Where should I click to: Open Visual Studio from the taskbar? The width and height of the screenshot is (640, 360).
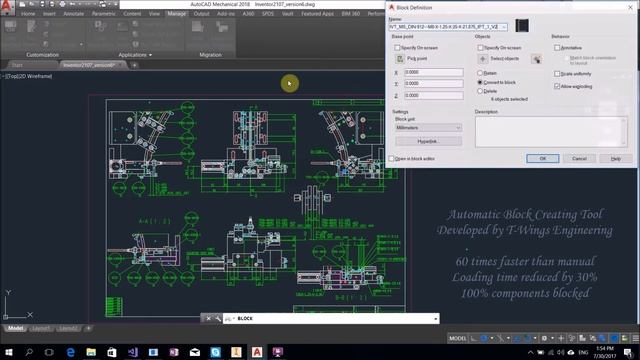click(133, 352)
